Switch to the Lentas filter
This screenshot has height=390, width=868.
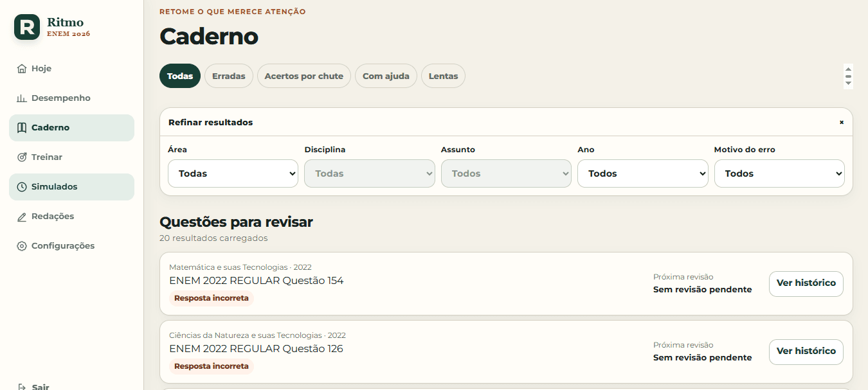443,76
